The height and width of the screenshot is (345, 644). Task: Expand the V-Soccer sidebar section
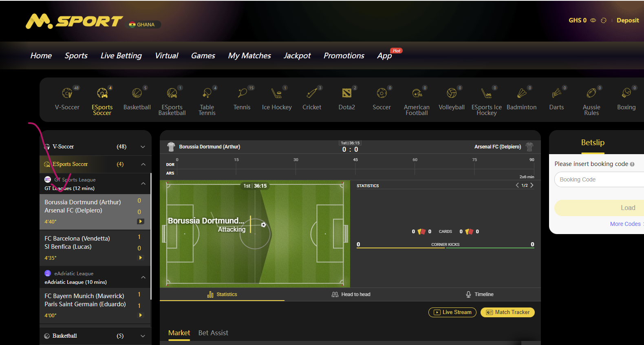[x=143, y=147]
